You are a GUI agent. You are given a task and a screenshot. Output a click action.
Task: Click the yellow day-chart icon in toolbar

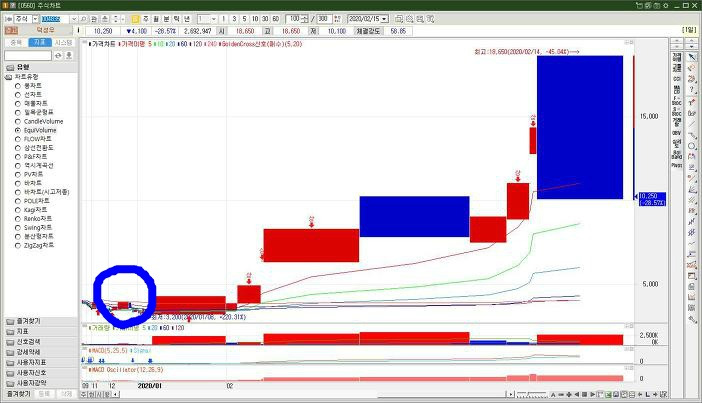[x=132, y=19]
